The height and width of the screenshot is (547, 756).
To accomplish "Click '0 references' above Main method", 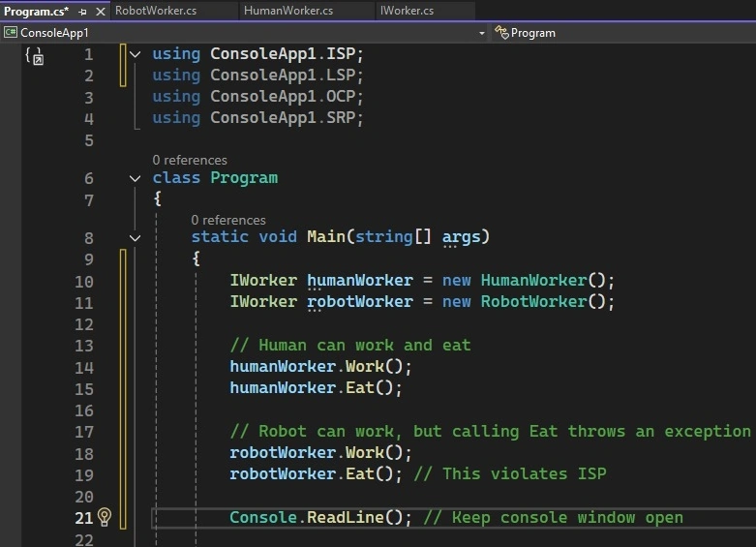I will [228, 220].
